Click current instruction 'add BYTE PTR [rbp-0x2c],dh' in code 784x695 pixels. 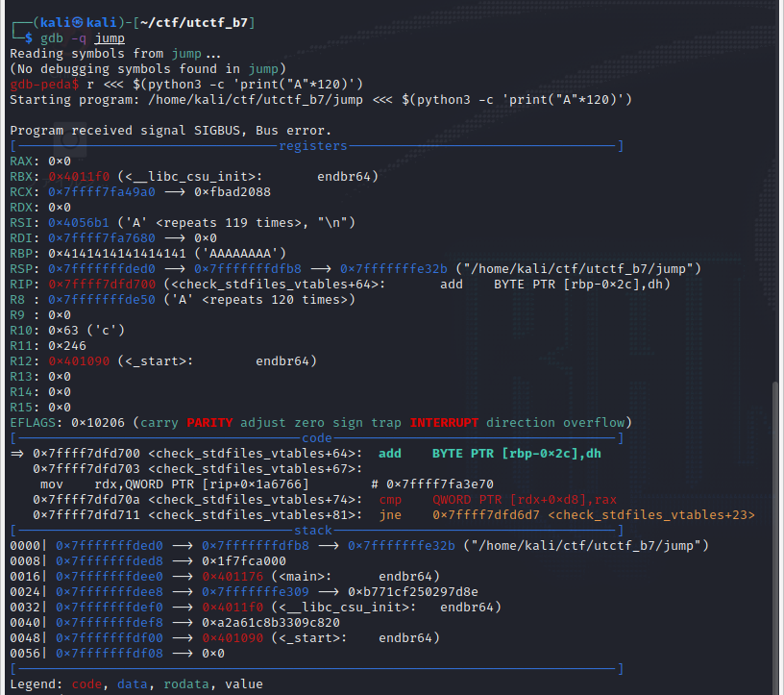click(489, 454)
